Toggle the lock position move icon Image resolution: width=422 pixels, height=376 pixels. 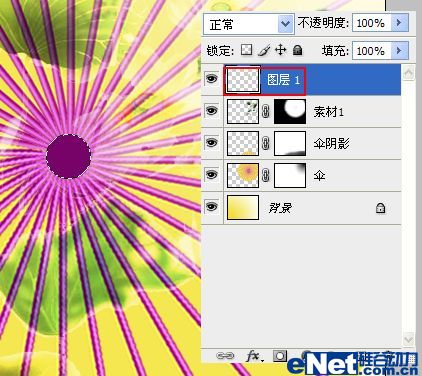tap(281, 50)
